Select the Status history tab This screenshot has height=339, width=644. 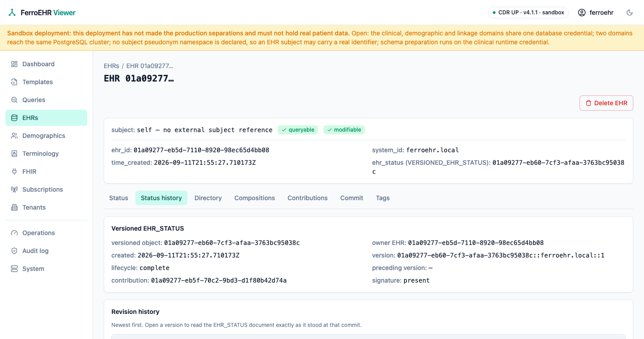(161, 198)
